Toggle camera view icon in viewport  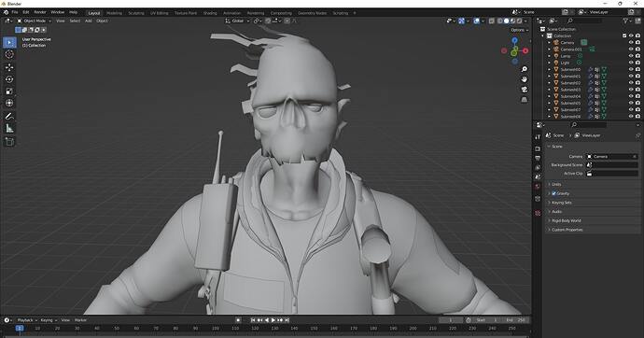(x=525, y=90)
